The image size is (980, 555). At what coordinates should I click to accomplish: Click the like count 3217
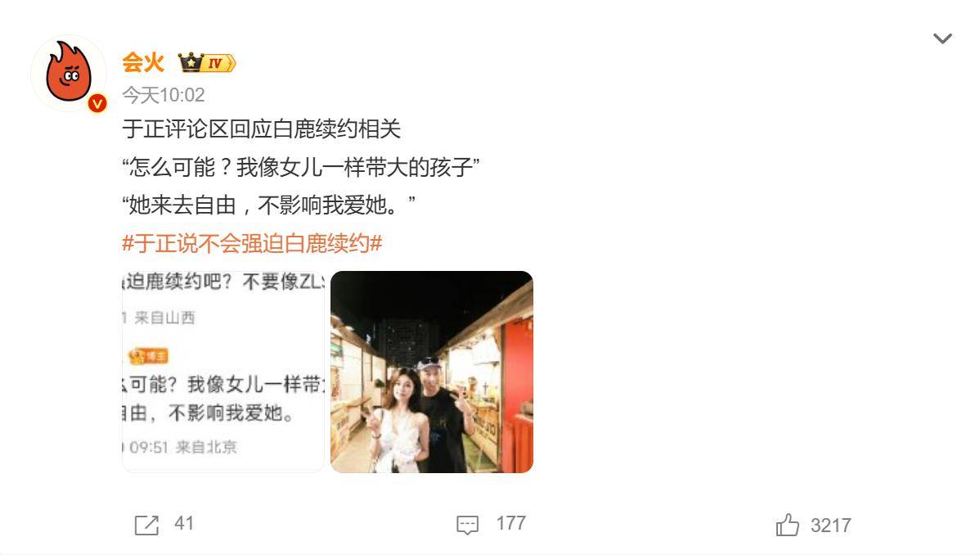tap(830, 525)
